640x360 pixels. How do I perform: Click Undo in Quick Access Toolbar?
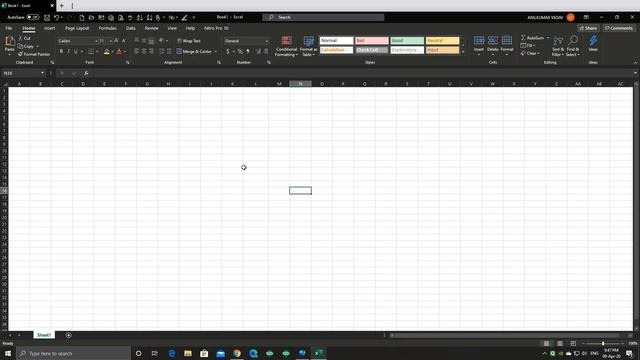click(x=56, y=17)
